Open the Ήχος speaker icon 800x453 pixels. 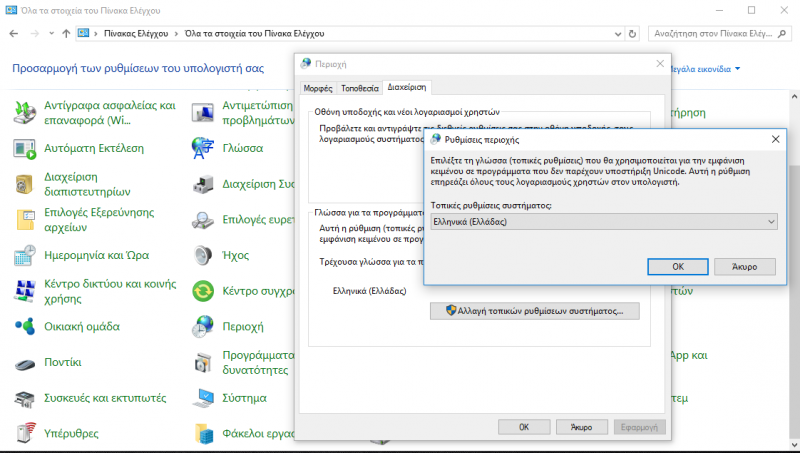pyautogui.click(x=204, y=255)
